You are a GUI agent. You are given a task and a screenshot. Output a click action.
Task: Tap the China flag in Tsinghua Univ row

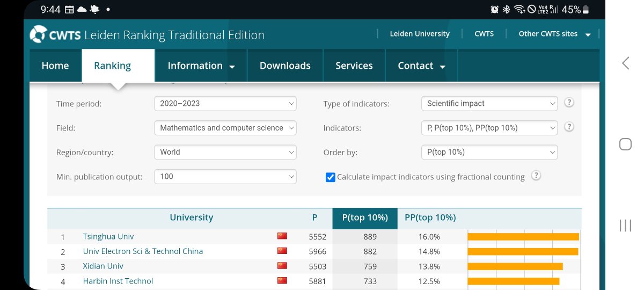282,236
